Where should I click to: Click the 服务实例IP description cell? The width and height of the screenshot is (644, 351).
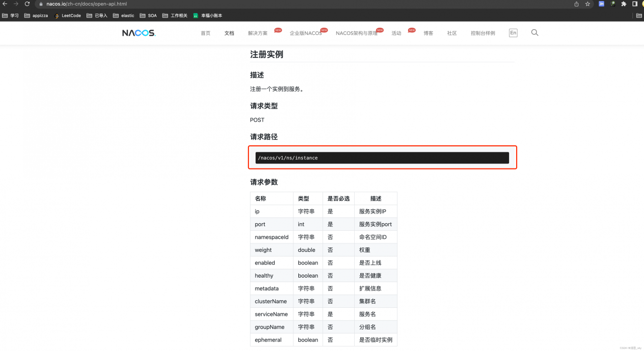click(x=376, y=211)
